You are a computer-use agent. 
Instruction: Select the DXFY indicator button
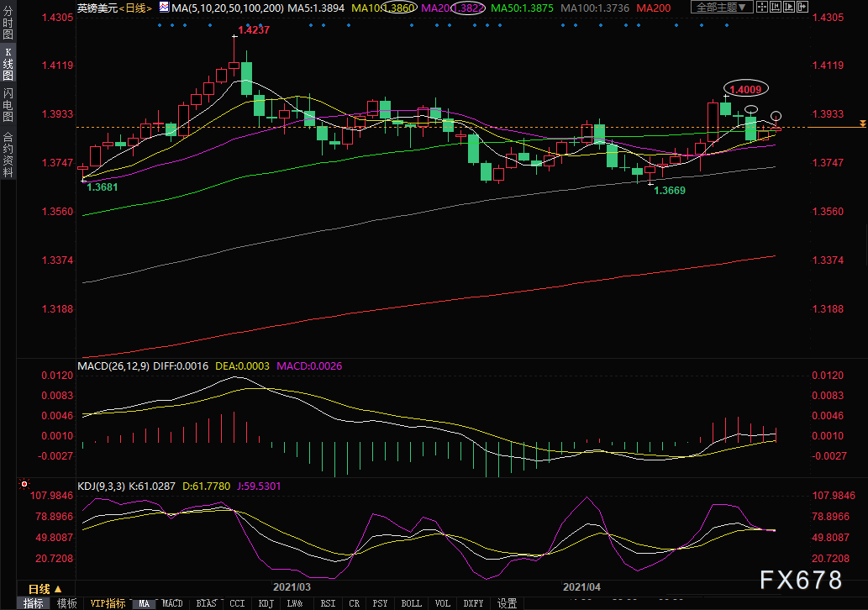click(474, 603)
